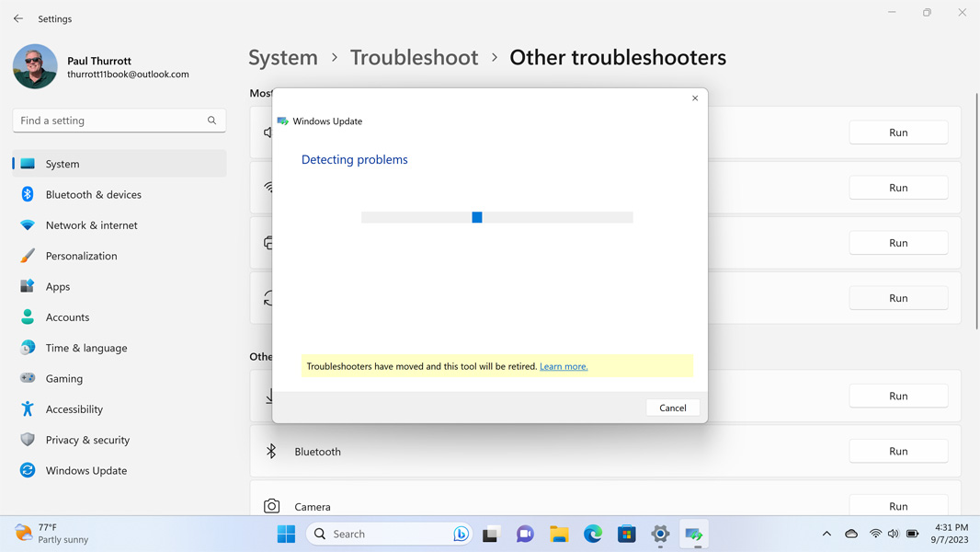This screenshot has height=552, width=980.
Task: Show hidden icons with the tray chevron
Action: [x=826, y=533]
